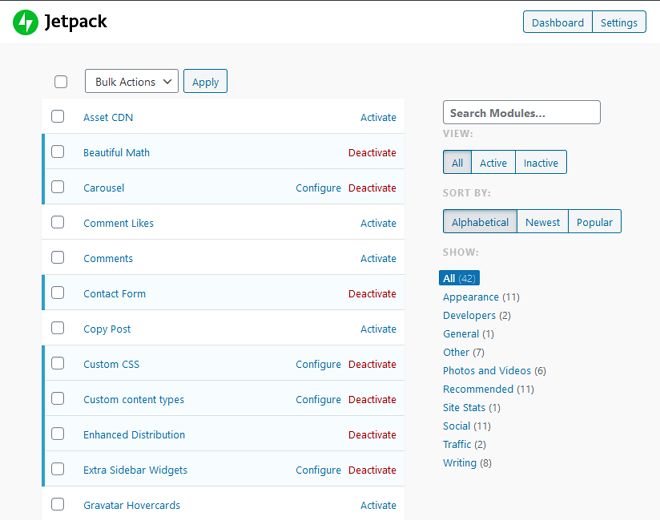Click the Search Modules input field

pyautogui.click(x=522, y=112)
